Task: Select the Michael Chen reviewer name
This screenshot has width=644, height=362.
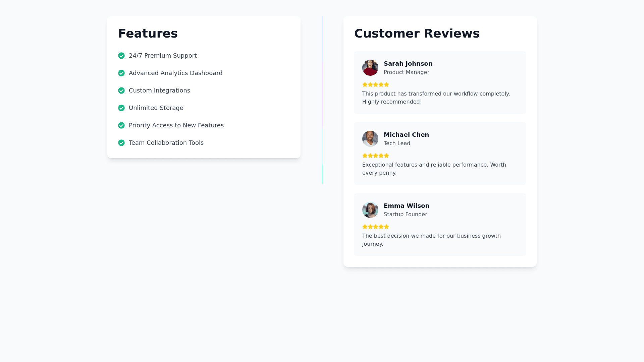Action: coord(406,135)
